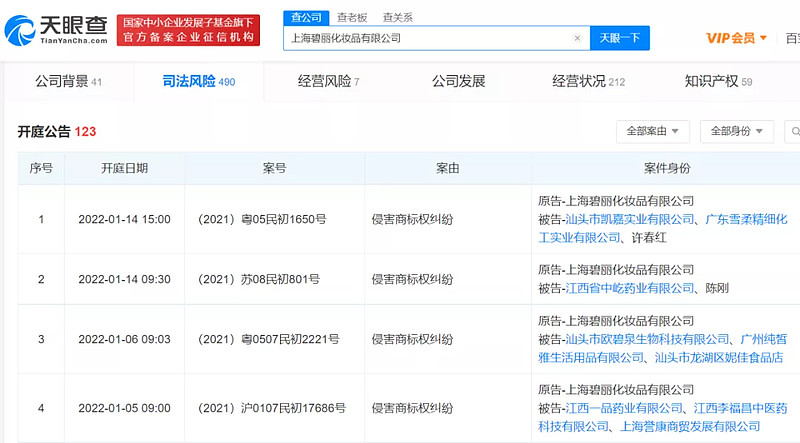The width and height of the screenshot is (800, 443).
Task: Click defendant name 陈刚 in row 2
Action: (x=717, y=288)
